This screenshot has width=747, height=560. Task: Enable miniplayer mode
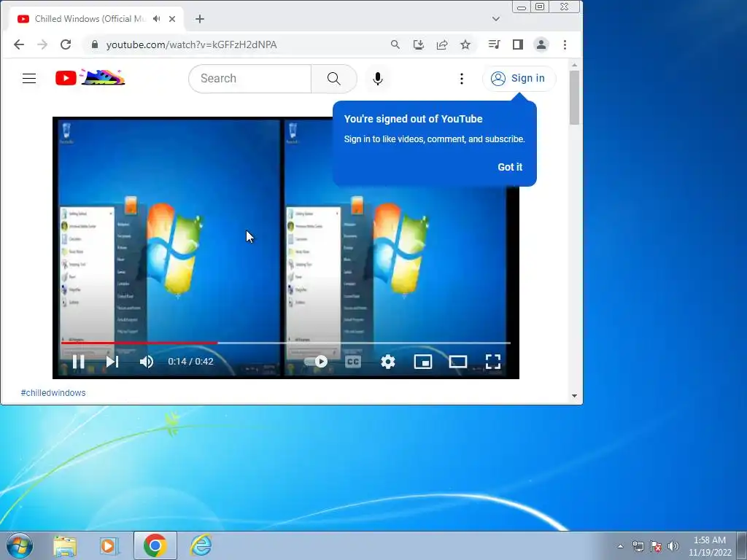tap(423, 362)
